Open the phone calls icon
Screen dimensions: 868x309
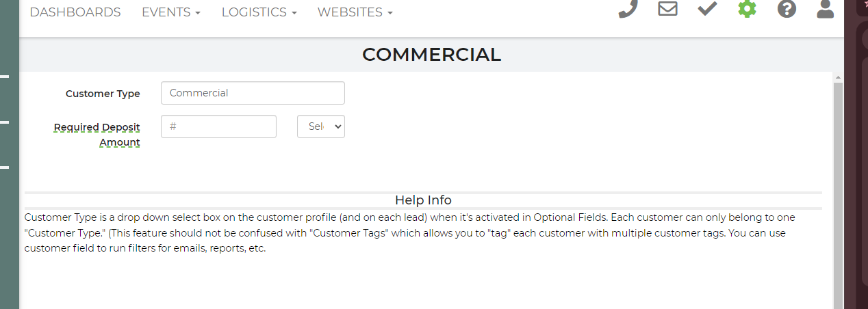pyautogui.click(x=628, y=9)
